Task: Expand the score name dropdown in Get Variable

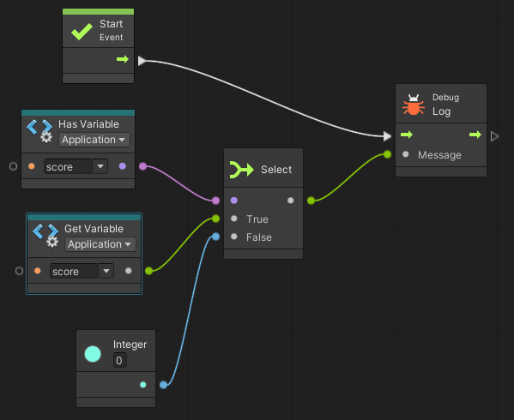Action: pyautogui.click(x=106, y=271)
